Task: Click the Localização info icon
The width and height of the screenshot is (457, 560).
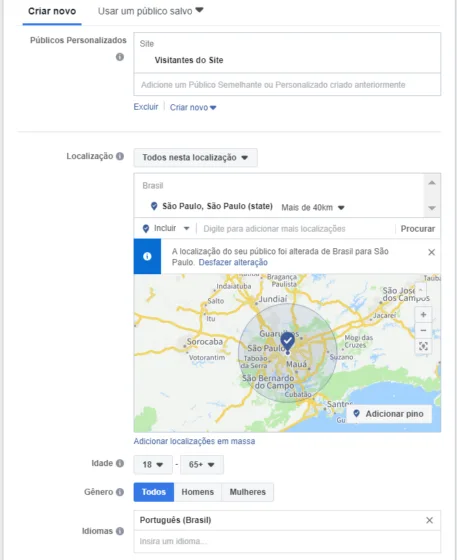Action: tap(120, 156)
